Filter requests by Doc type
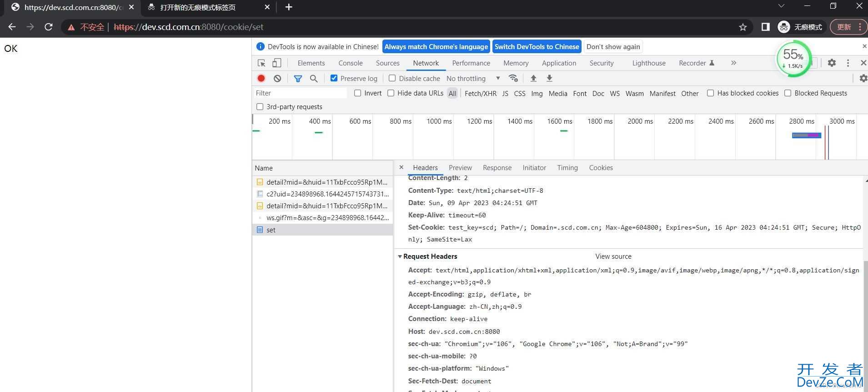This screenshot has height=392, width=868. [598, 93]
